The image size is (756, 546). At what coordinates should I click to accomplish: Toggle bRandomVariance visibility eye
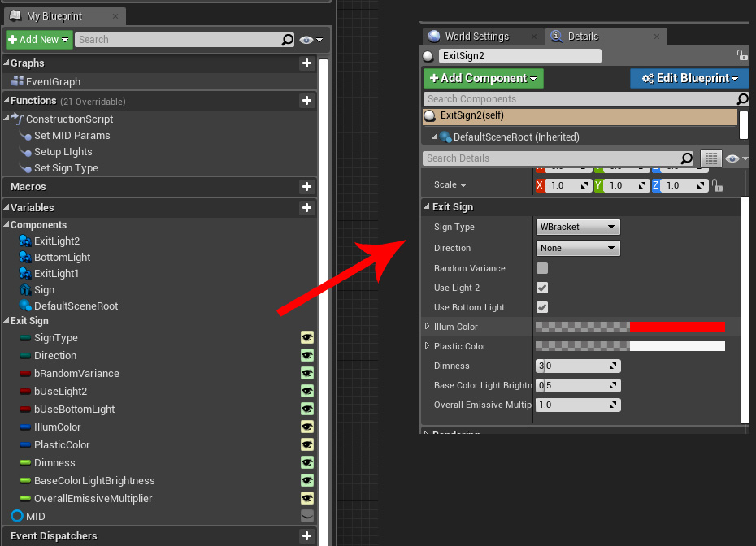click(307, 373)
